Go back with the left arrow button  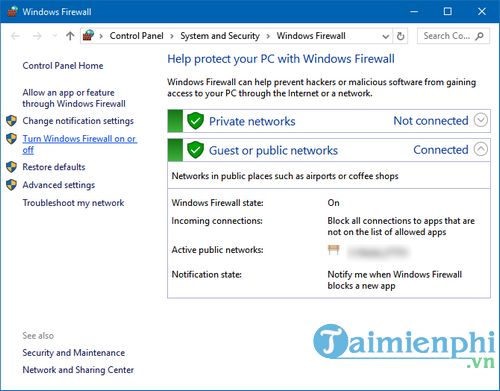pos(15,36)
